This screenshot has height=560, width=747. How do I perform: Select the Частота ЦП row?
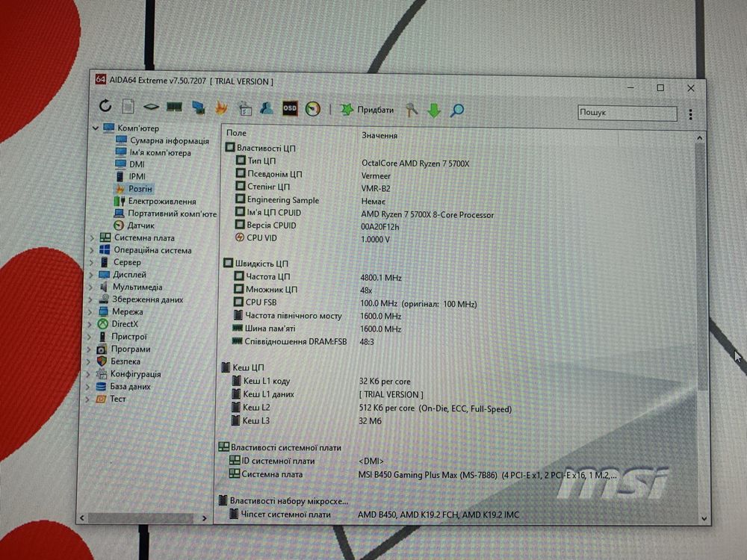tap(318, 277)
